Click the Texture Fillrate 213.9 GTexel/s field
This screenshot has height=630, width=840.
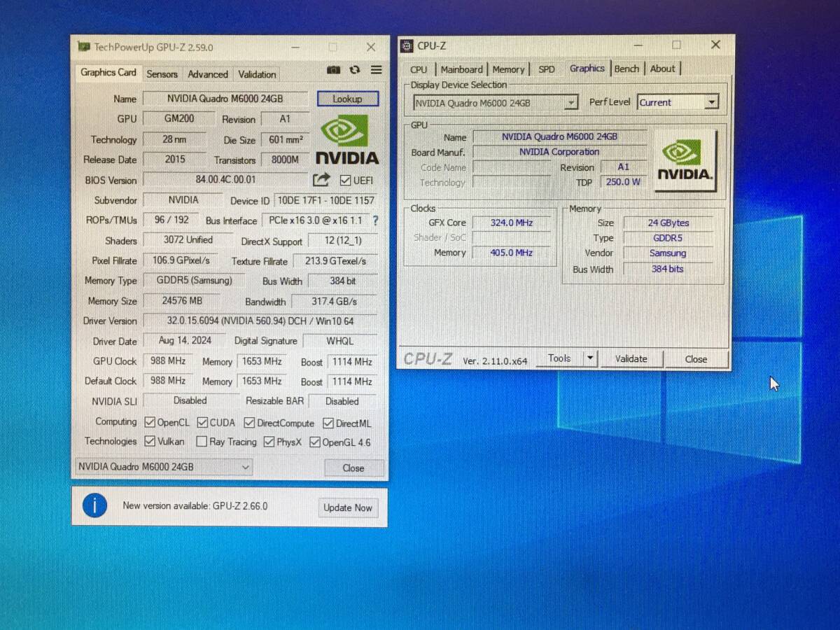pyautogui.click(x=336, y=261)
